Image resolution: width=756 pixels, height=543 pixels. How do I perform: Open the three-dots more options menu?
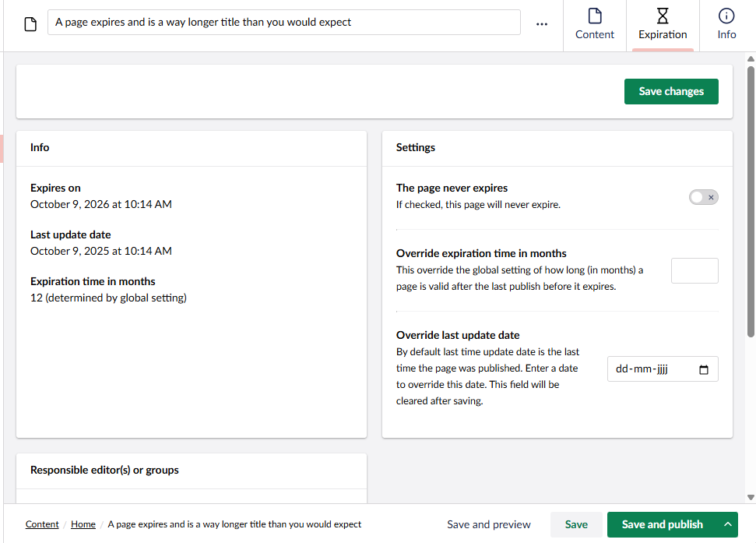coord(542,24)
